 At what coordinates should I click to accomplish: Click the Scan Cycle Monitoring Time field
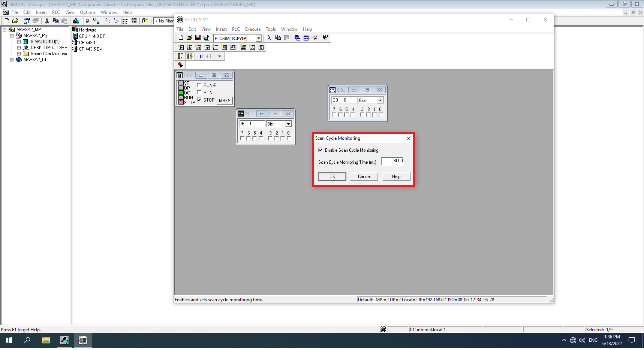click(x=392, y=161)
